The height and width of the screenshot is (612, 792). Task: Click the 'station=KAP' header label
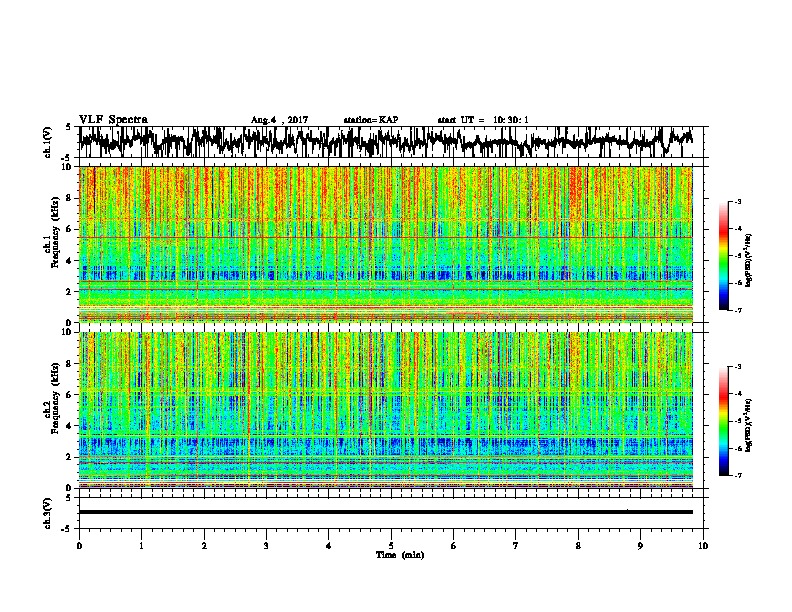pyautogui.click(x=371, y=120)
